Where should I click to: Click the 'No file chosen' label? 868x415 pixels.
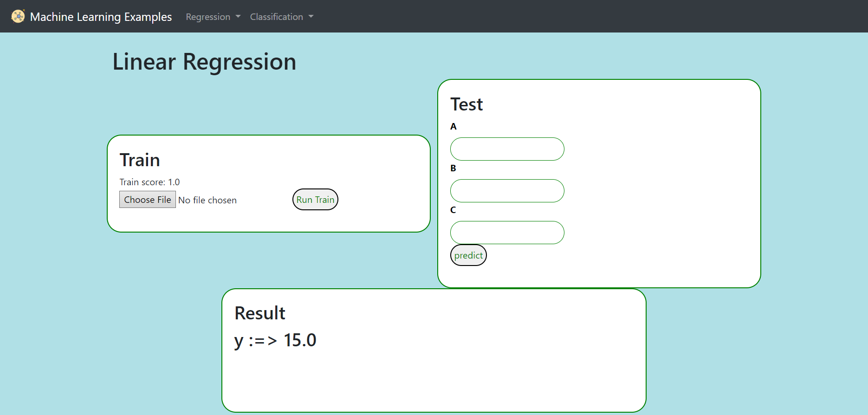207,200
